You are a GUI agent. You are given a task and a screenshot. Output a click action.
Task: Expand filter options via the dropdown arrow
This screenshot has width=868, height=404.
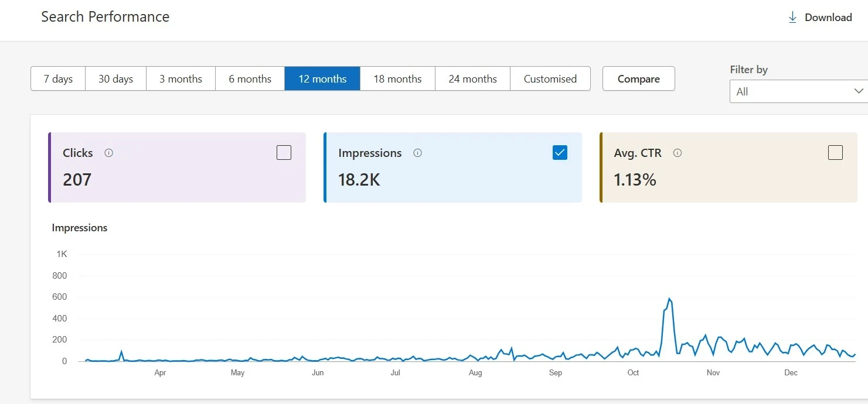tap(858, 91)
